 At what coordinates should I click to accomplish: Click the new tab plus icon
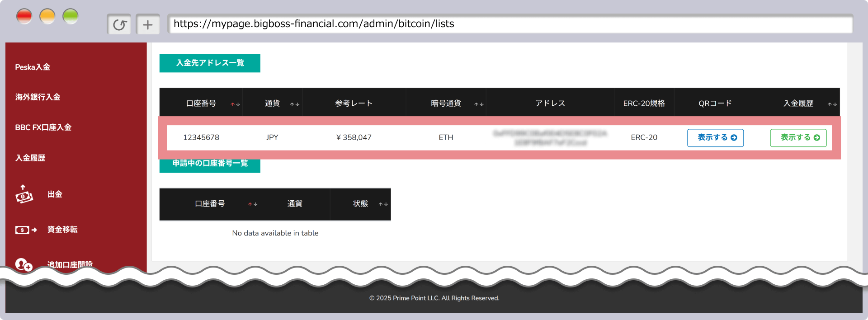(148, 24)
